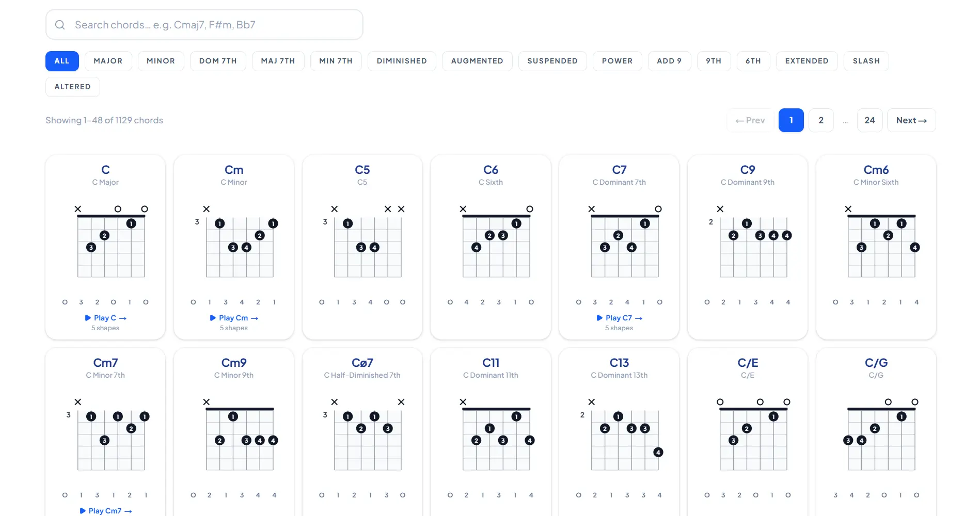
Task: Jump to page 24
Action: coord(870,120)
